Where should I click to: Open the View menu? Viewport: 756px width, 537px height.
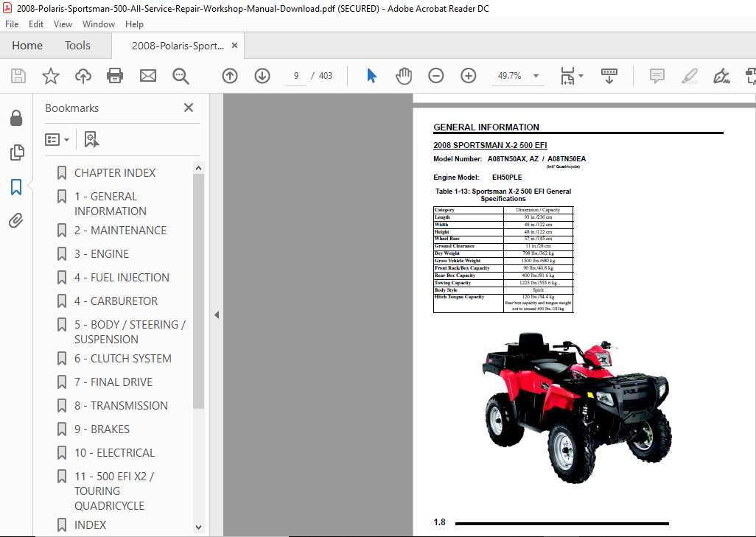pyautogui.click(x=63, y=24)
